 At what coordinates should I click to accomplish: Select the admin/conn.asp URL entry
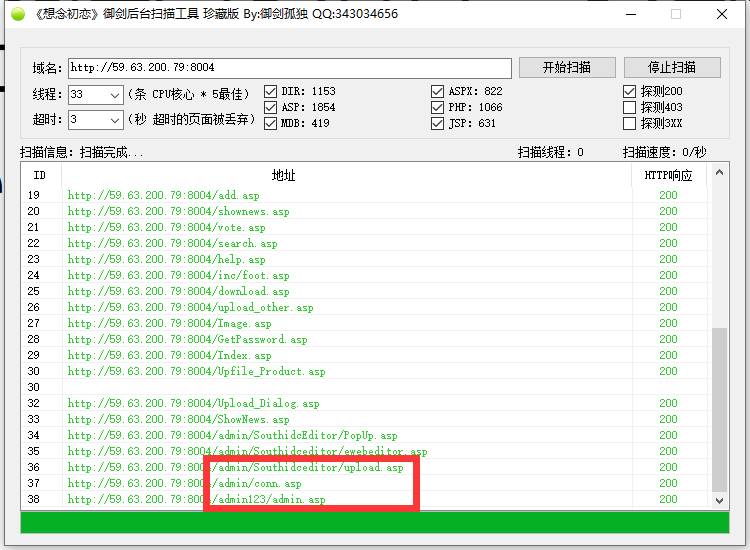pos(184,484)
